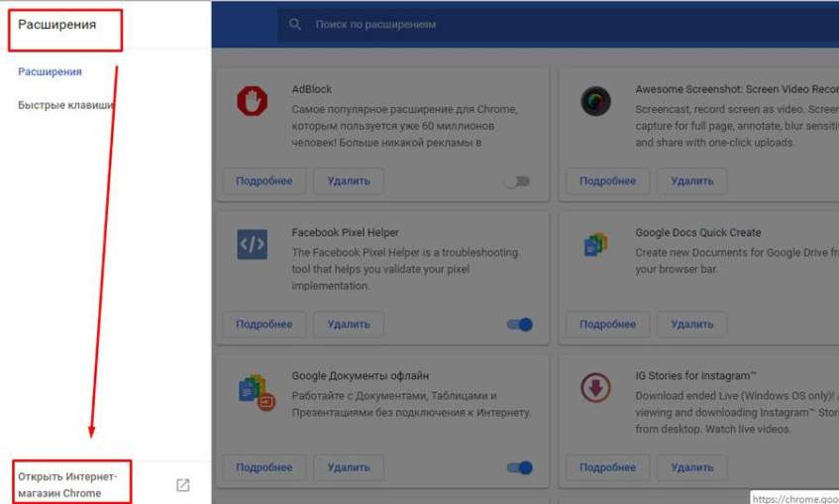Click the Google Docs Quick Create icon
This screenshot has width=839, height=504.
[x=595, y=244]
